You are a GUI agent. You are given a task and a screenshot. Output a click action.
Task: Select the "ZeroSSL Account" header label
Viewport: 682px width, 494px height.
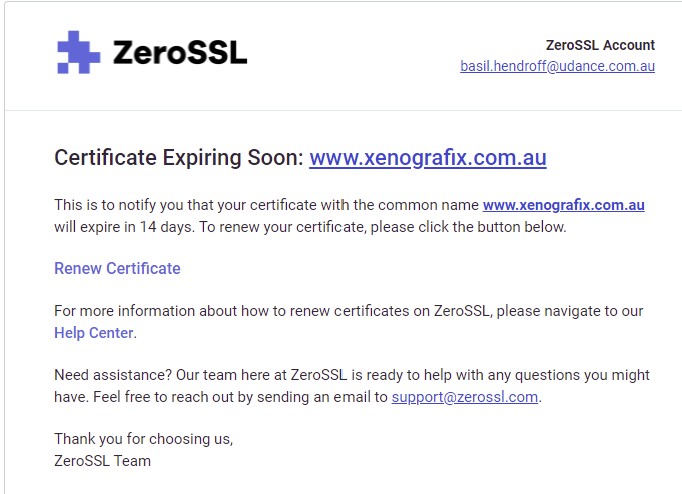600,45
